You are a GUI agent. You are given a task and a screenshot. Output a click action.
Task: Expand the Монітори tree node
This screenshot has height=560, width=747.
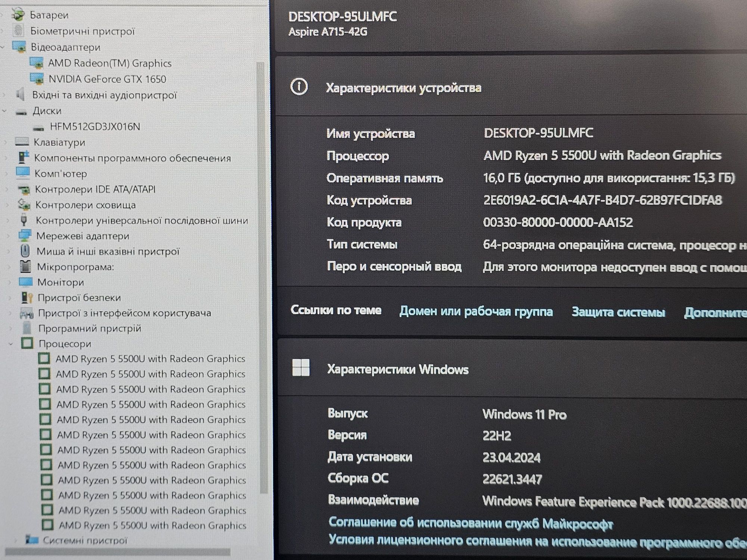click(9, 282)
